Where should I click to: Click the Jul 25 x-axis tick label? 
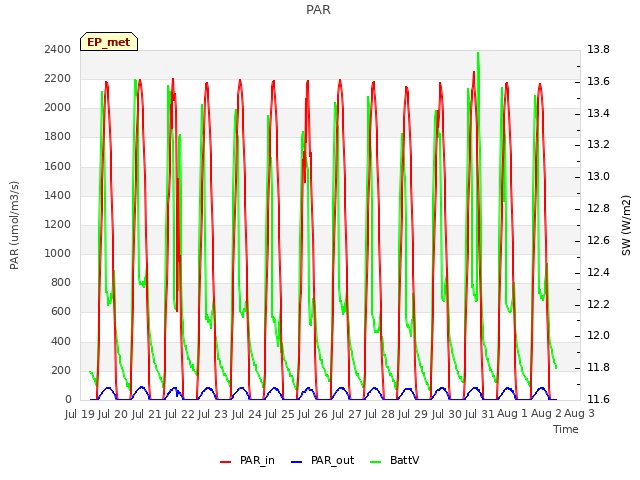(280, 414)
